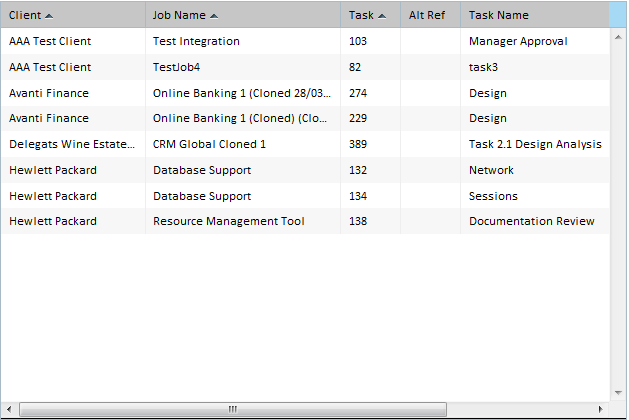Click the horizontal scrollbar left arrow

pyautogui.click(x=9, y=409)
